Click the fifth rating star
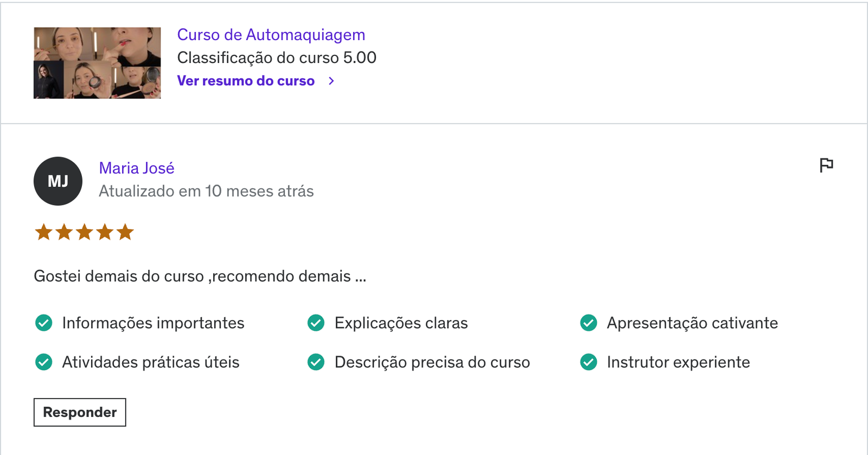868x455 pixels. pos(125,232)
